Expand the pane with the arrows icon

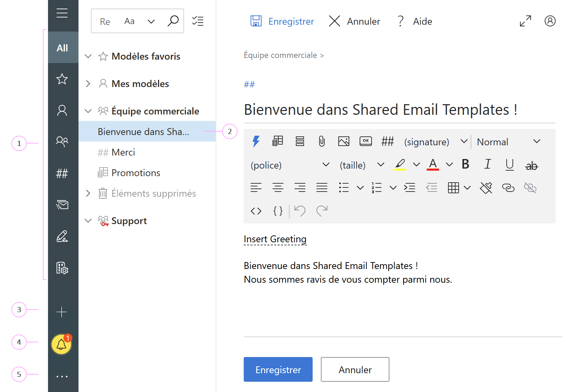525,21
